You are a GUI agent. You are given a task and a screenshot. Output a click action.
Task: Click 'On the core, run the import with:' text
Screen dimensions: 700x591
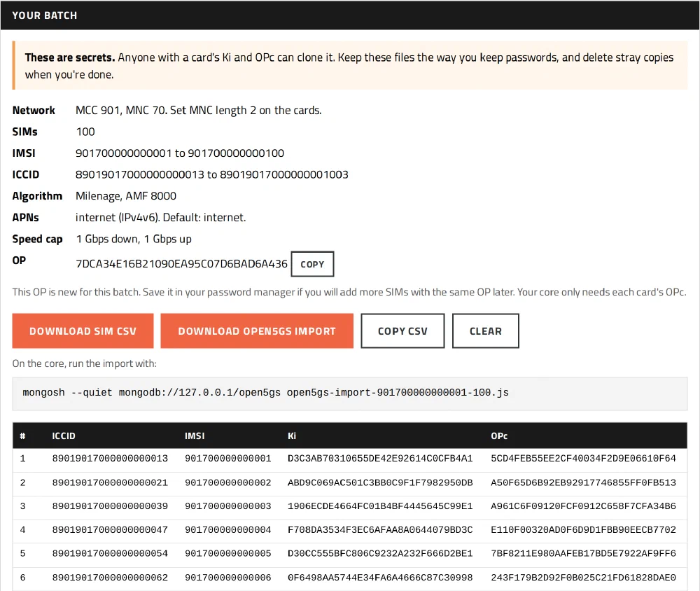coord(85,363)
